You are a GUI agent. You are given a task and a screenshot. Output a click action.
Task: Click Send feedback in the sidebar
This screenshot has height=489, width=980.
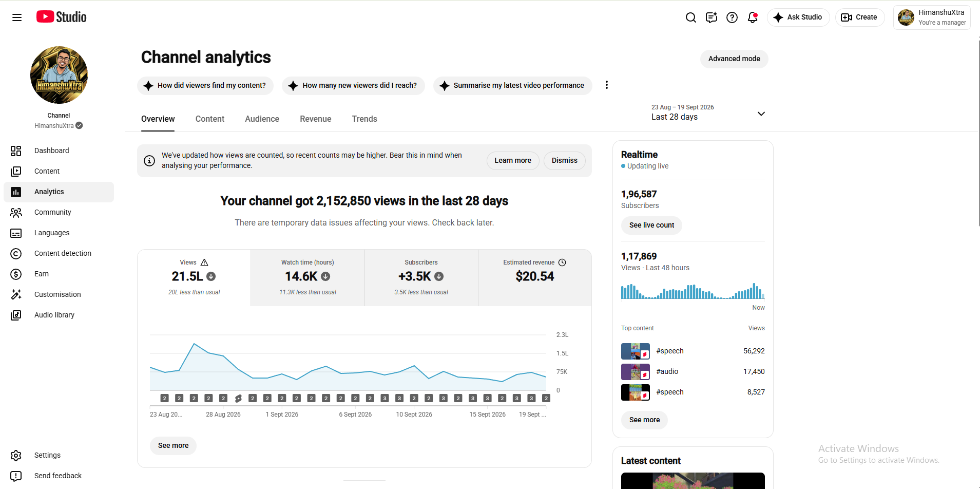(59, 476)
